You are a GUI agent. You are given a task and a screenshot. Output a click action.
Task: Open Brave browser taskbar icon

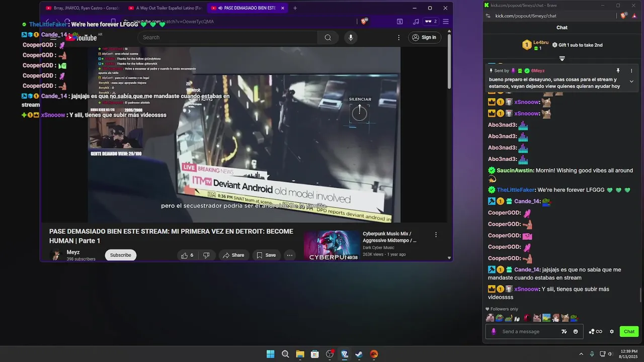coord(344,354)
